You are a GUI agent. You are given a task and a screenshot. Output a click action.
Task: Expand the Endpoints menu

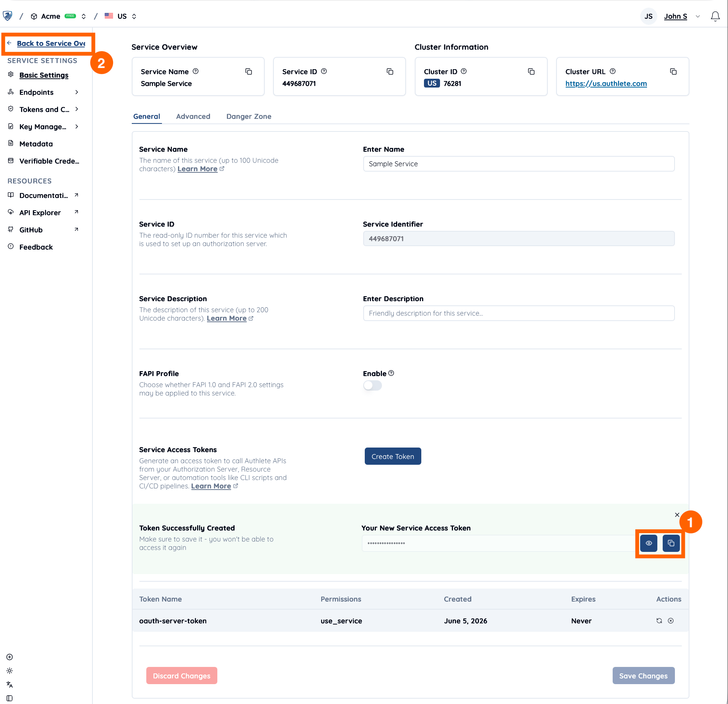coord(77,92)
